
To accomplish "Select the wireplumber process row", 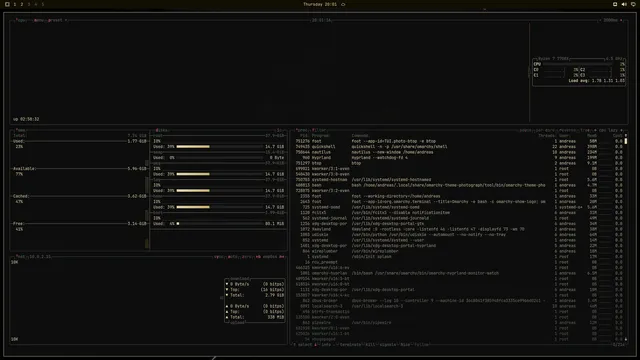I will click(459, 251).
